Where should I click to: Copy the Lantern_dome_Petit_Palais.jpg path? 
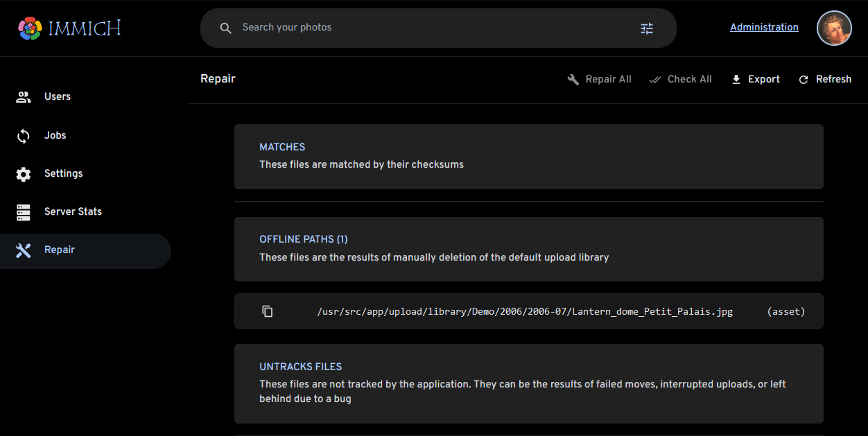click(x=268, y=311)
